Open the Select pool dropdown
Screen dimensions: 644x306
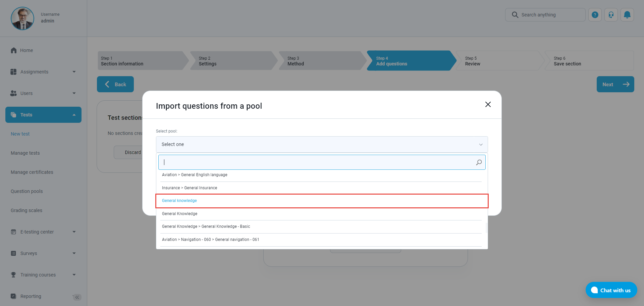[x=322, y=144]
